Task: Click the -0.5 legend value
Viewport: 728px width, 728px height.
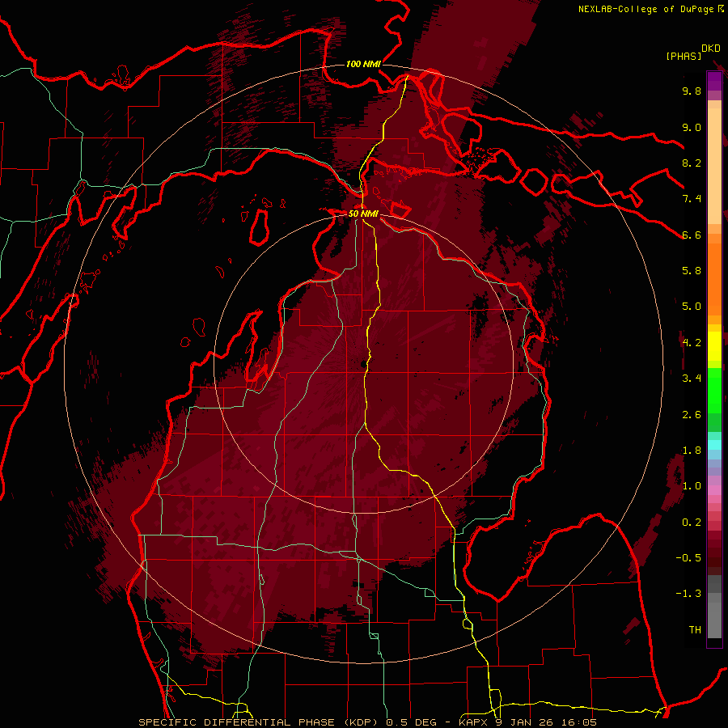Action: pyautogui.click(x=688, y=558)
